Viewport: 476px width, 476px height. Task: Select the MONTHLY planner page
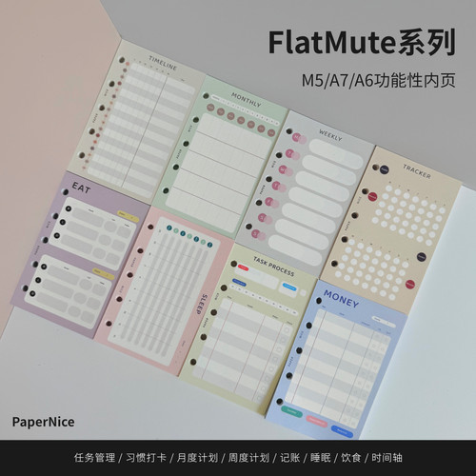pyautogui.click(x=219, y=157)
